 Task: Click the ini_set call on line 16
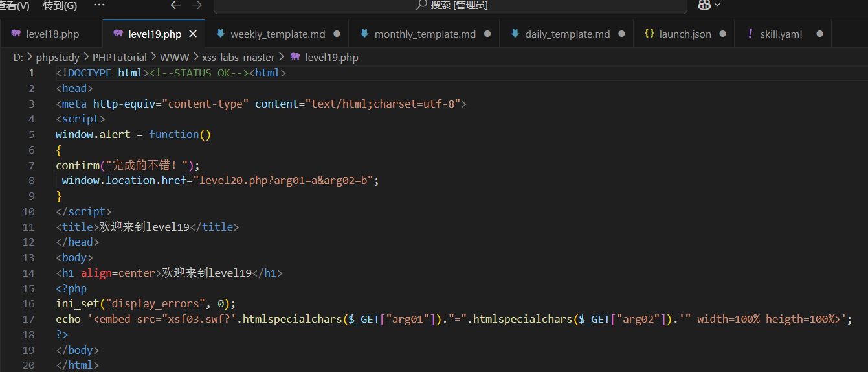77,303
